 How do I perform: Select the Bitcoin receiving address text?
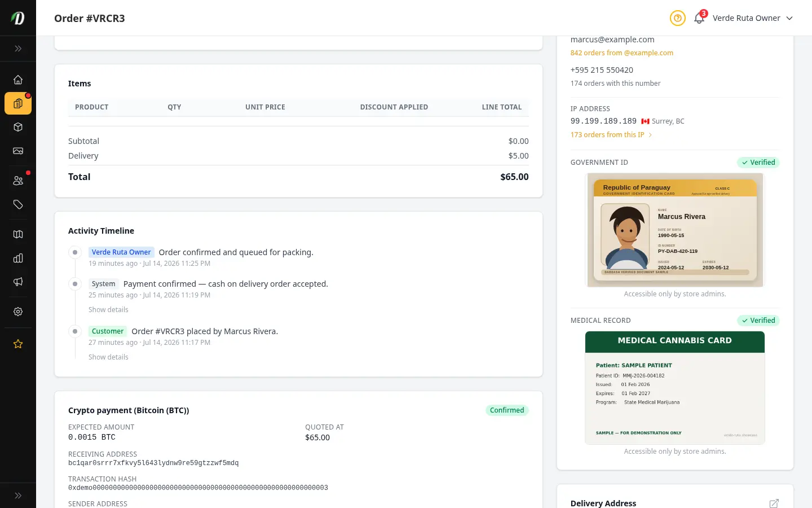[153, 463]
